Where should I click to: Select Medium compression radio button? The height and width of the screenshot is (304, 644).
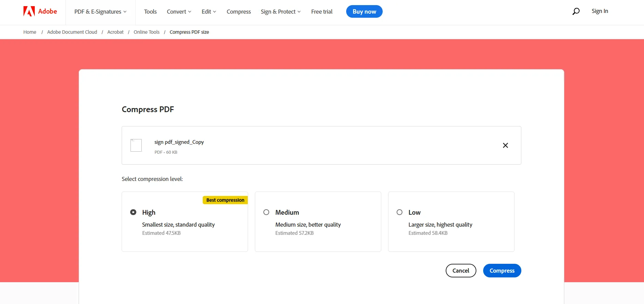click(x=266, y=212)
